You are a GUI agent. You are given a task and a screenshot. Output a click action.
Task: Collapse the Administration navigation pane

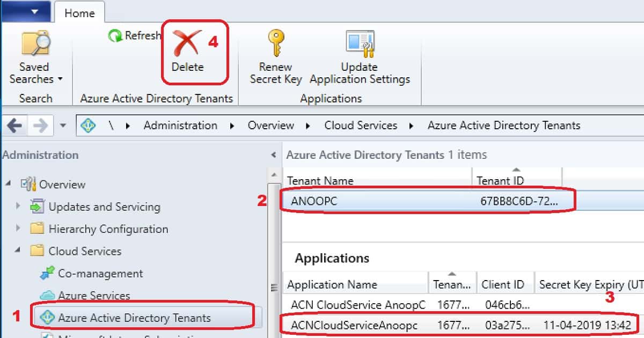tap(274, 155)
